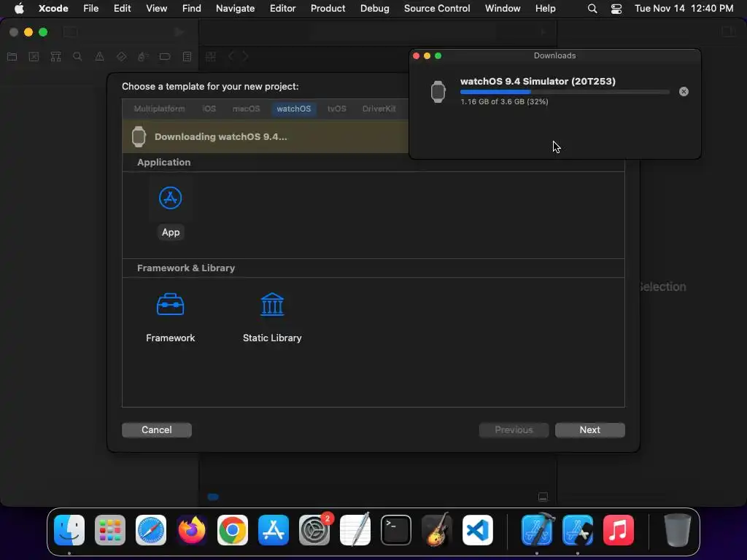Open Music from the Dock
The height and width of the screenshot is (560, 747).
[619, 530]
